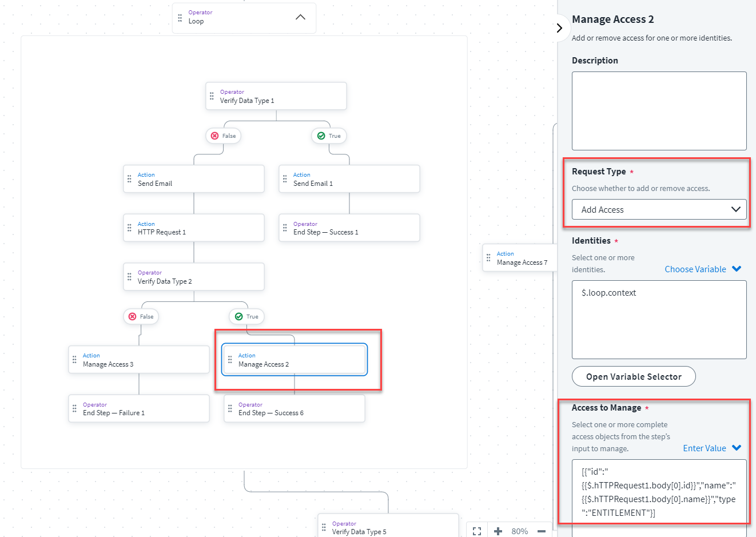
Task: Click the False branch label under Verify Data Type 2
Action: point(141,317)
